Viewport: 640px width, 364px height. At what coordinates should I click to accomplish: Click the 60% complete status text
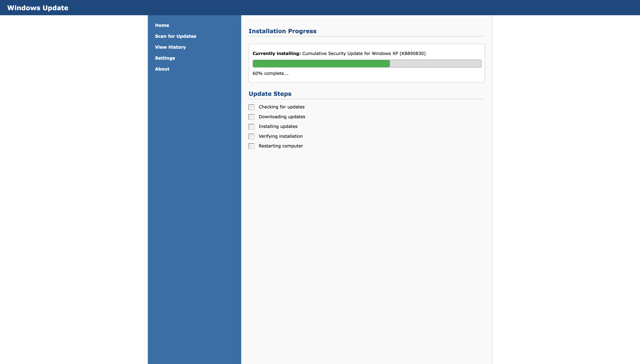coord(270,73)
